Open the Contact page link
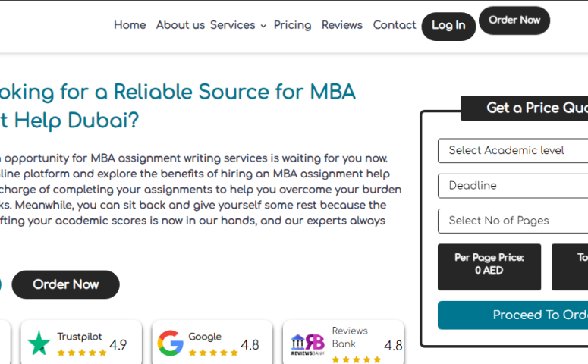The image size is (588, 364). coord(395,25)
